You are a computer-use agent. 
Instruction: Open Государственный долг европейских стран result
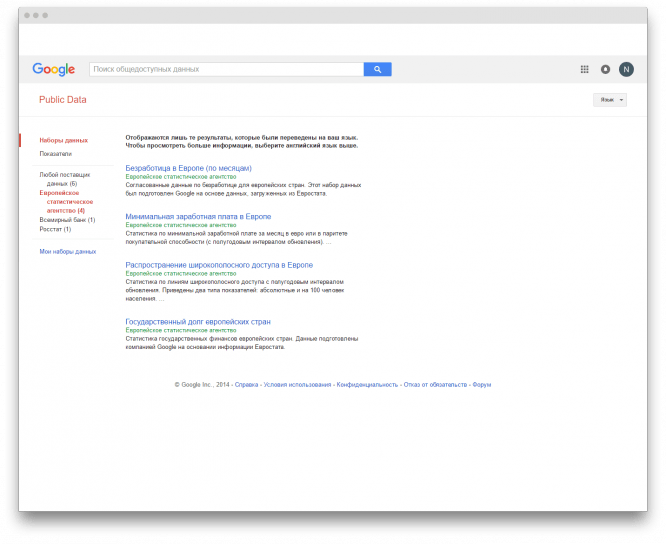198,322
